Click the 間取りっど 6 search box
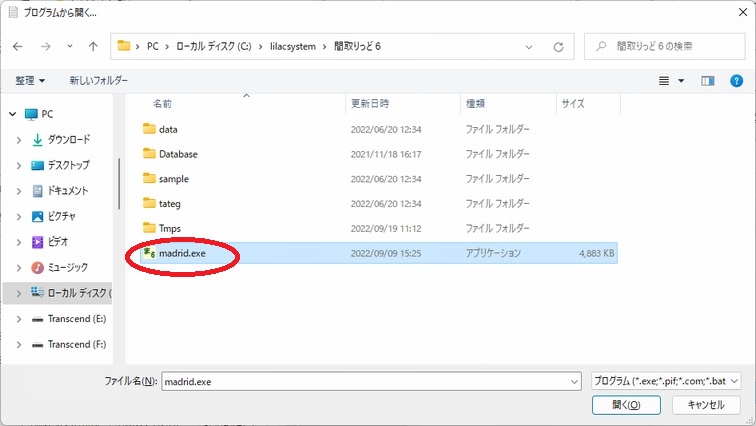 [664, 46]
